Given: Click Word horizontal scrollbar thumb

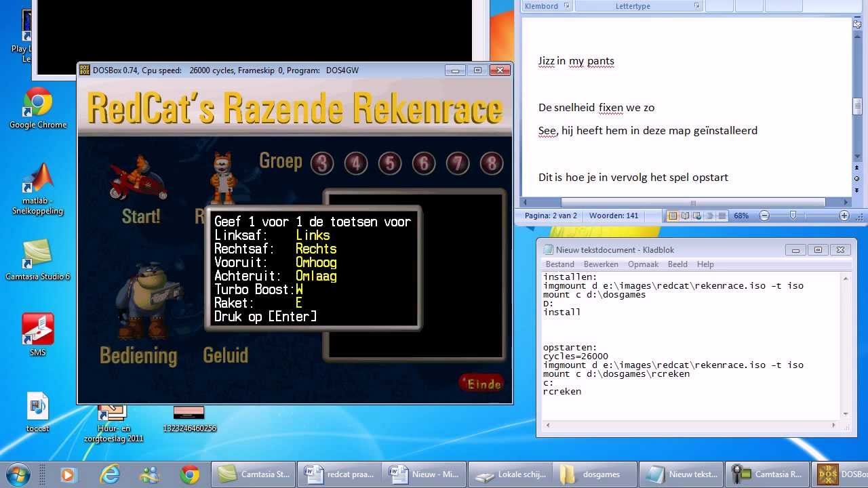Looking at the screenshot, I should [693, 202].
